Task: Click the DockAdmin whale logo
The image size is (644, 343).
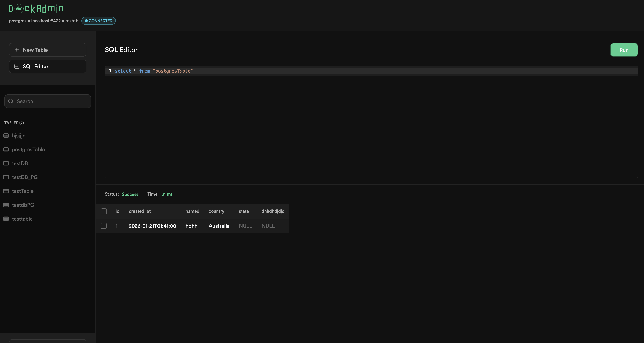Action: coord(19,8)
